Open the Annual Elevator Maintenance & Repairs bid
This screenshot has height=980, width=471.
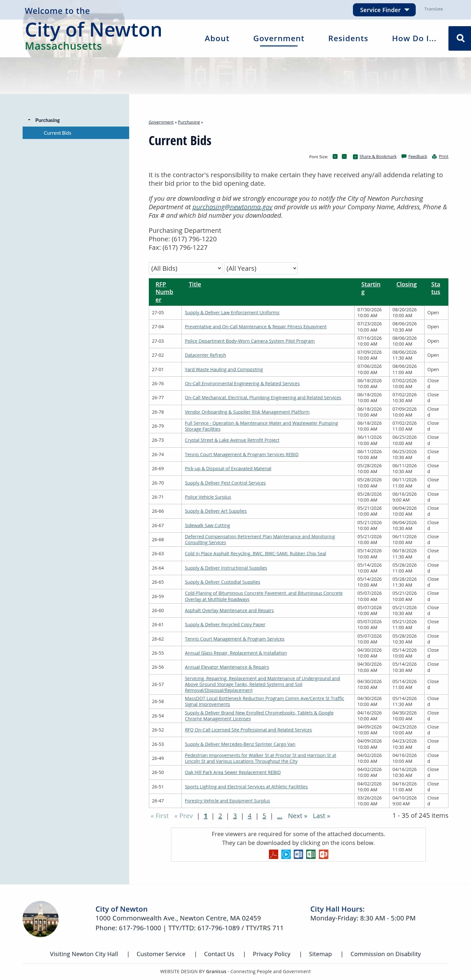pyautogui.click(x=227, y=667)
